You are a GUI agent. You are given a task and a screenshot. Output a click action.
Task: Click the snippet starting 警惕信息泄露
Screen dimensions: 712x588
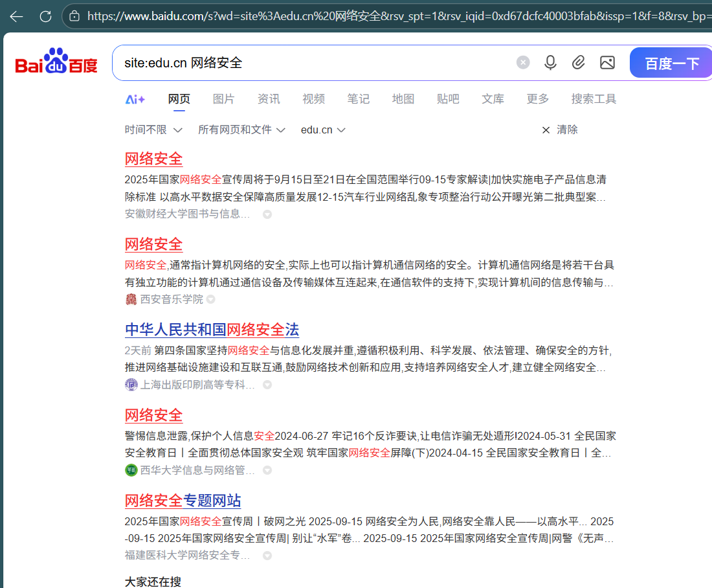pos(370,444)
